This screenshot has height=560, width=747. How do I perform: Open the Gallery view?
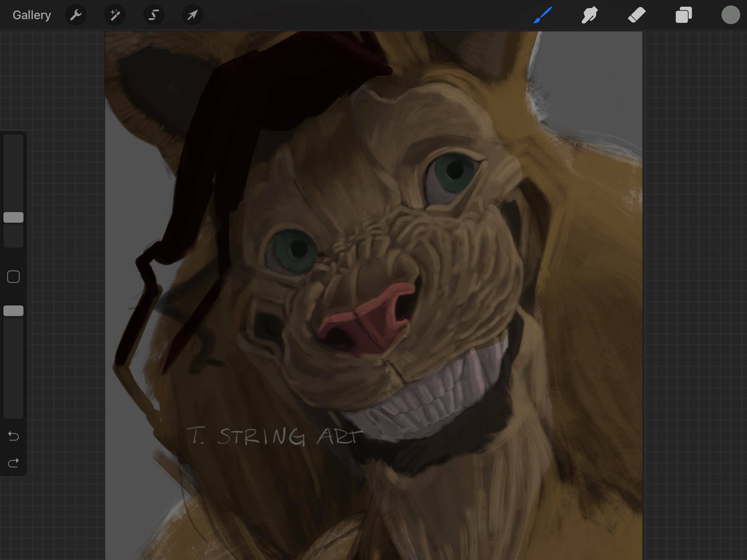[32, 15]
